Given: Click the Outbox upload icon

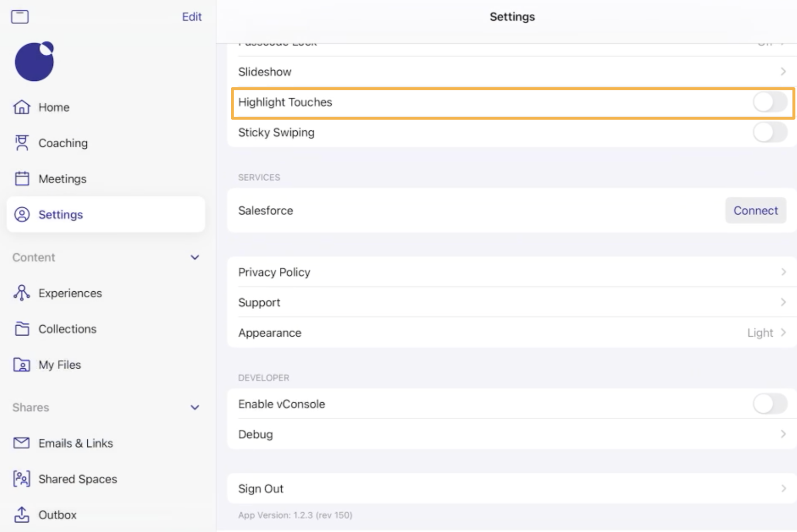Looking at the screenshot, I should pyautogui.click(x=22, y=515).
